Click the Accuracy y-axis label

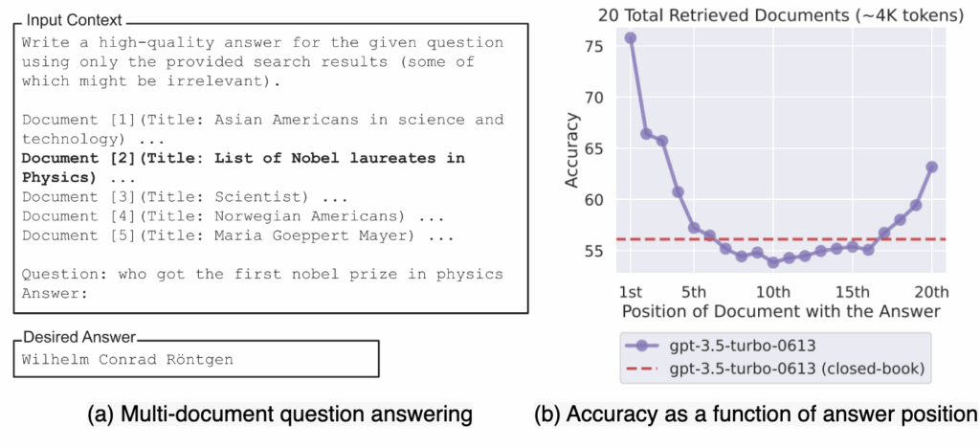tap(571, 152)
